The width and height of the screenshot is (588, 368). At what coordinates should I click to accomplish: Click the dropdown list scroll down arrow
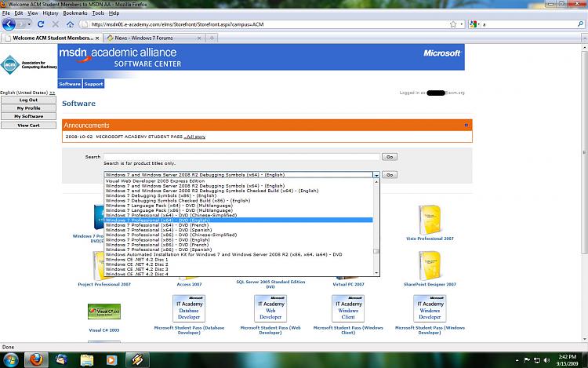point(376,273)
